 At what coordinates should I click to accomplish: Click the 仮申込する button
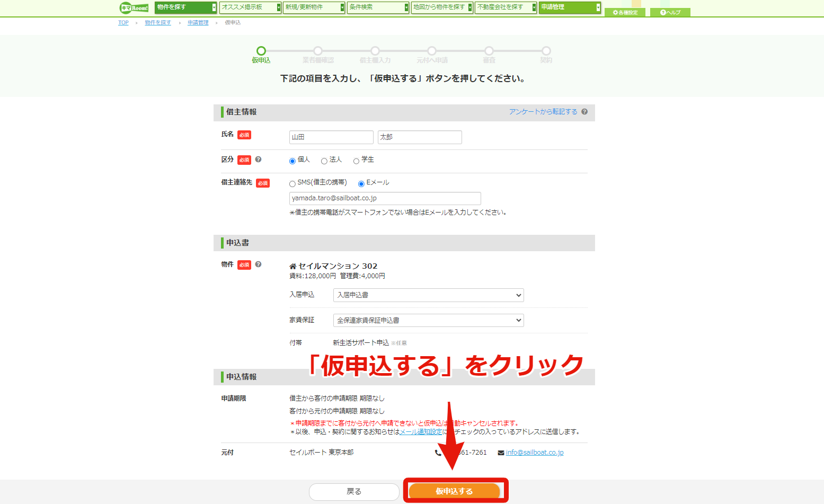point(454,491)
